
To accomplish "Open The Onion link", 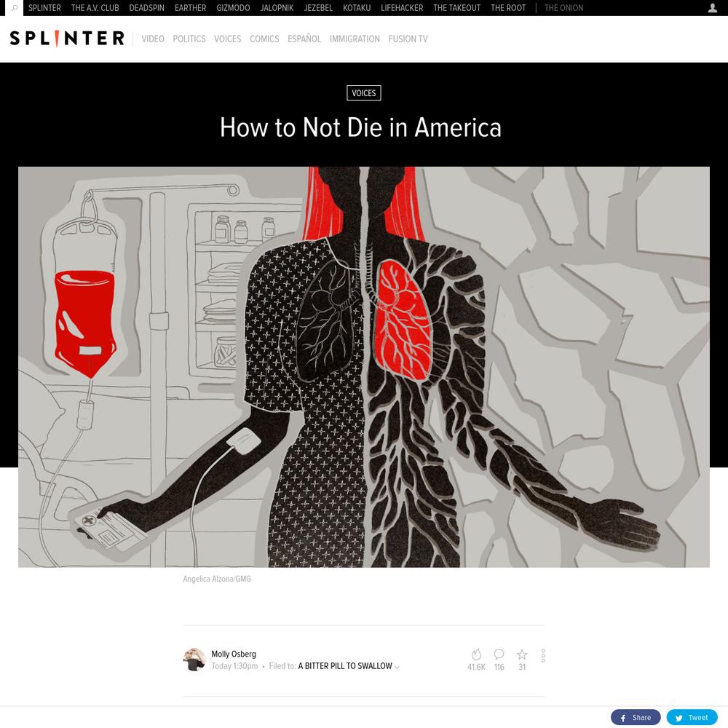I will tap(563, 8).
